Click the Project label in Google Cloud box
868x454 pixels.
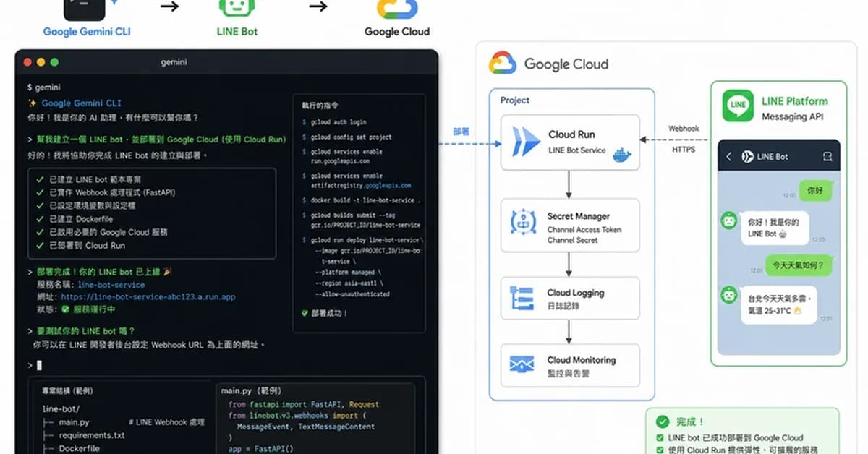click(515, 100)
